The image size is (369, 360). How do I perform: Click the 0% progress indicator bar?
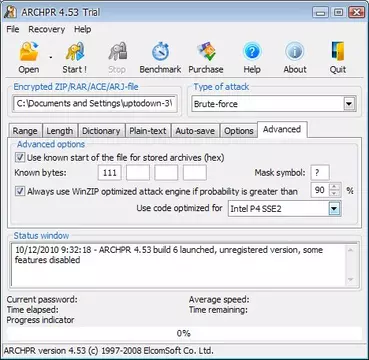184,333
